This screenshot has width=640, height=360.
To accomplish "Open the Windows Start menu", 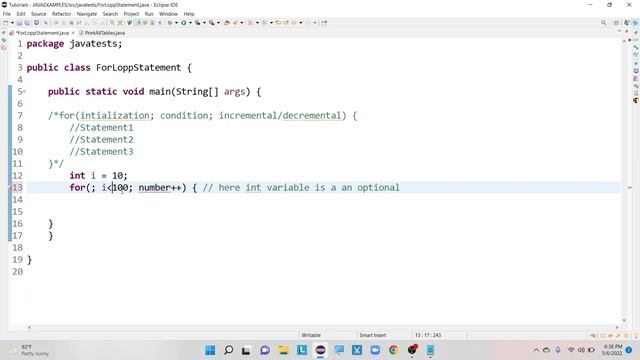I will click(x=210, y=350).
